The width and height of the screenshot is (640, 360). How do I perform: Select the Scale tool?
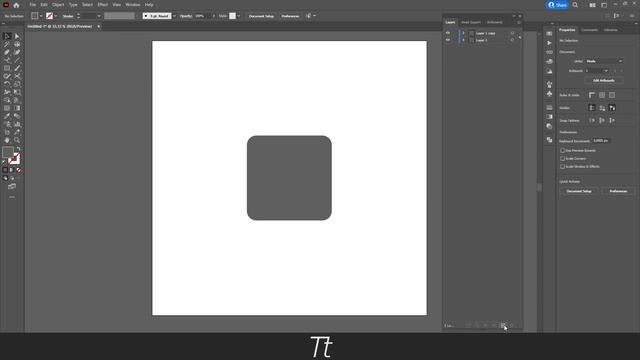(17, 84)
